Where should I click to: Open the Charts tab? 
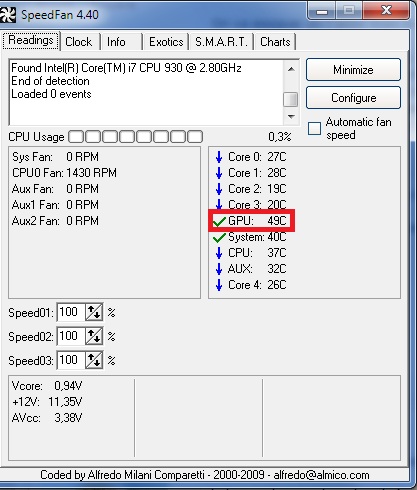click(x=275, y=42)
